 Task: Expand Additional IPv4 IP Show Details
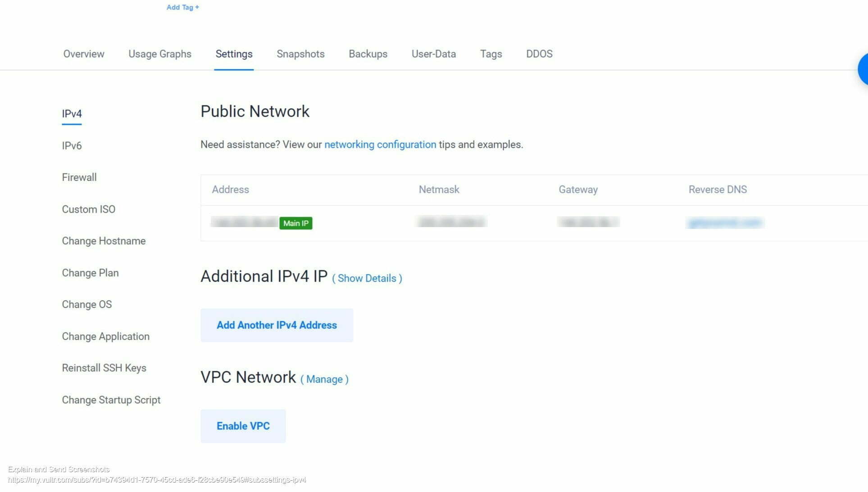(x=367, y=278)
